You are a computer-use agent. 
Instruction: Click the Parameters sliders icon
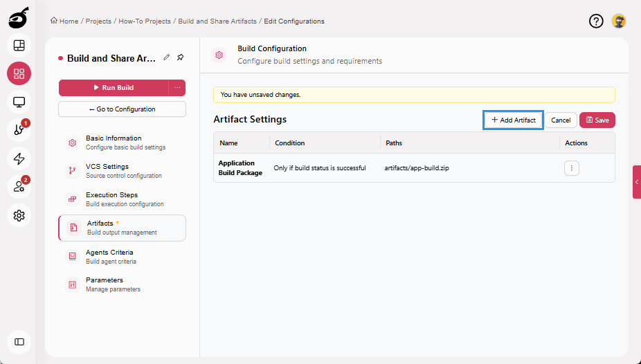pos(73,284)
